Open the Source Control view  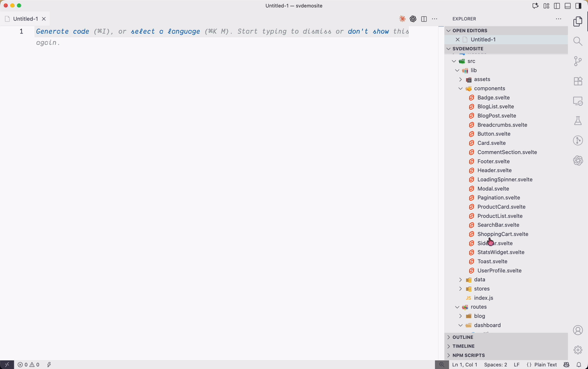pos(578,61)
